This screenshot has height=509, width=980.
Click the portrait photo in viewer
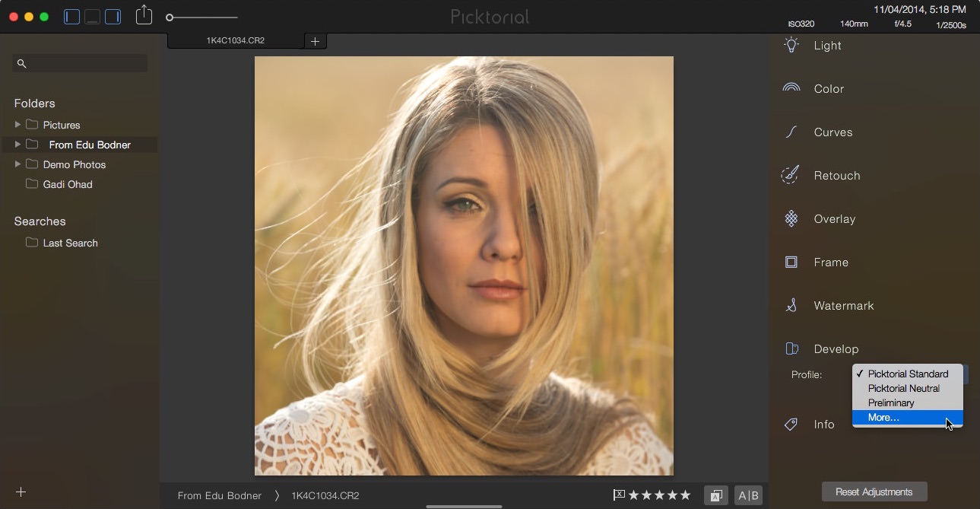coord(464,266)
